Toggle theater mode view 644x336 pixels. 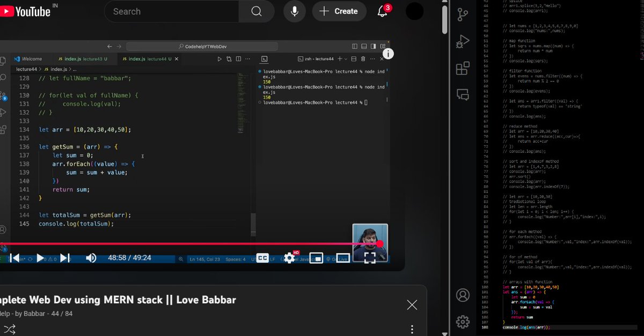tap(343, 258)
